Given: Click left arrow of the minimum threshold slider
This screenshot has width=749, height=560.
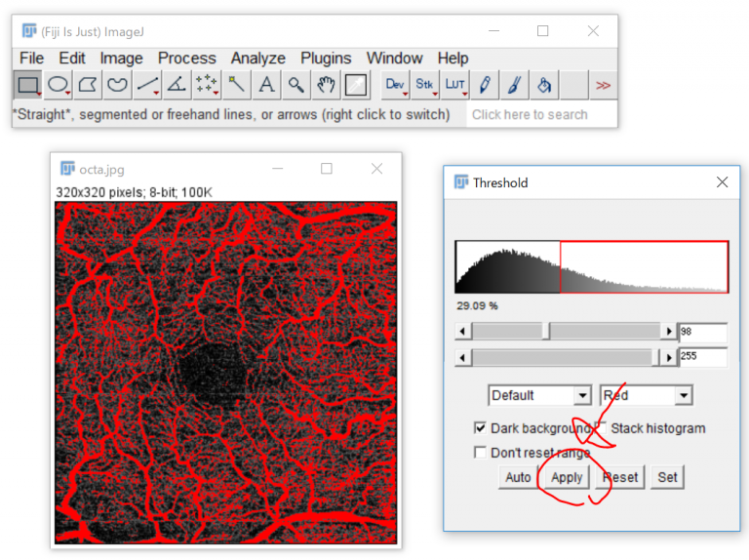Looking at the screenshot, I should coord(462,331).
